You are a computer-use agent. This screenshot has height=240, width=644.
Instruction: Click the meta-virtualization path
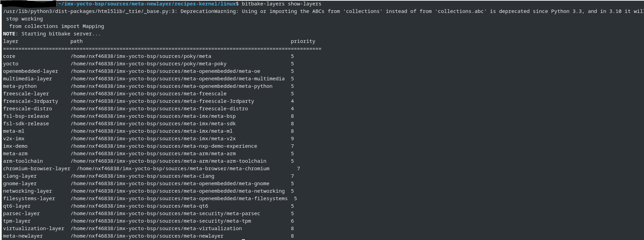pos(156,228)
